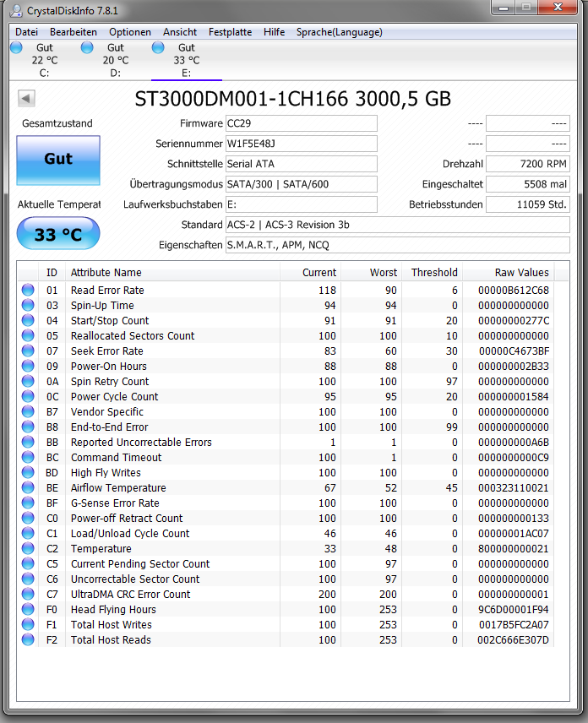Click the status orb for drive E:
Viewport: 588px width, 723px height.
(158, 47)
